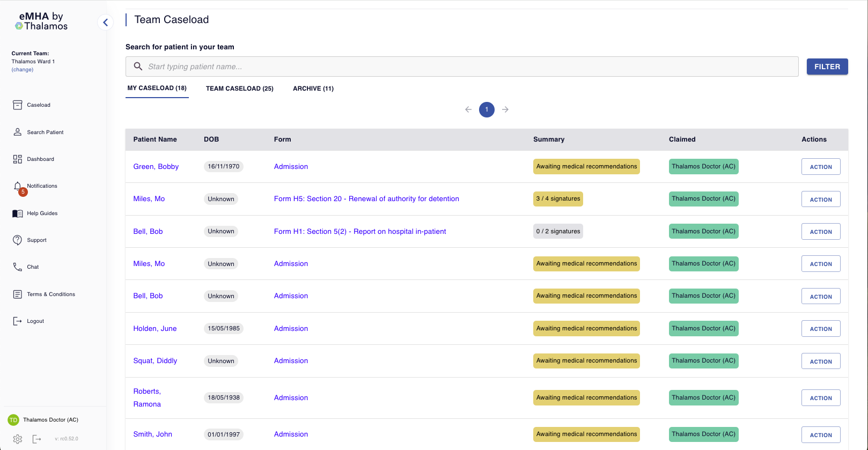868x450 pixels.
Task: Open patient Roberts, Ramona
Action: click(x=147, y=398)
